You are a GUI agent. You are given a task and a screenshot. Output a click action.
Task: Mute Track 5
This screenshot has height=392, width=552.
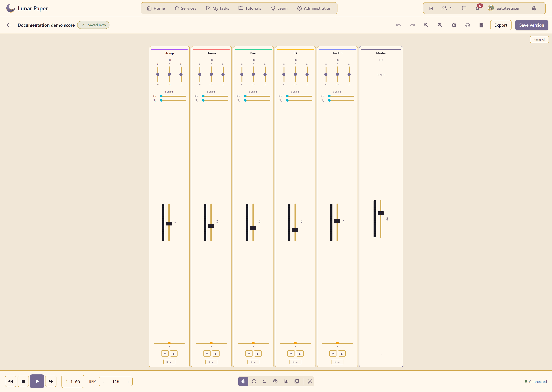click(x=333, y=354)
